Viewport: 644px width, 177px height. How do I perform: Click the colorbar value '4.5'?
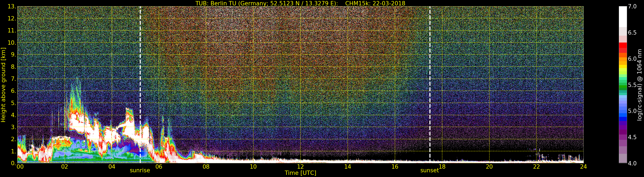tap(632, 137)
